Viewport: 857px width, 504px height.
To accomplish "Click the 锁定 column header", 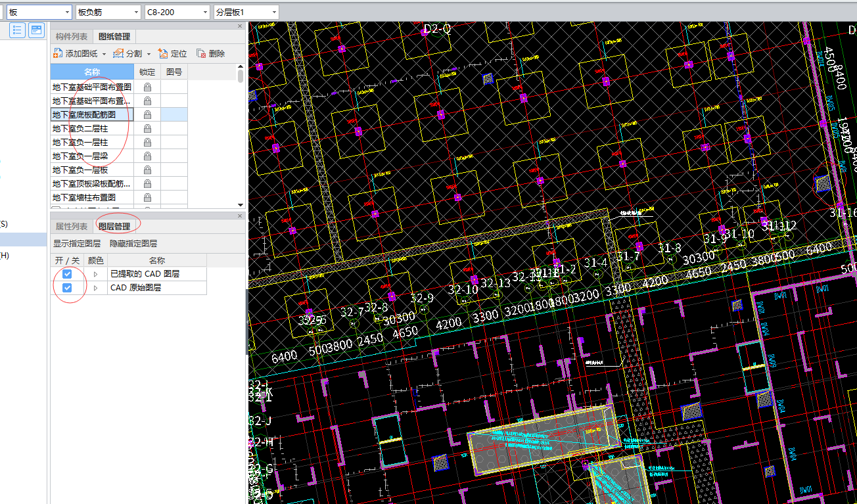I will (x=147, y=72).
